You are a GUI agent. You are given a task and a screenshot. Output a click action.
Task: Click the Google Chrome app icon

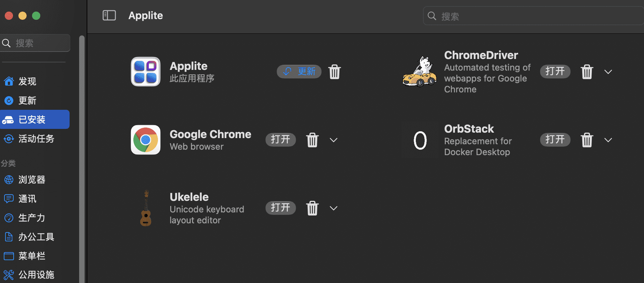(146, 140)
